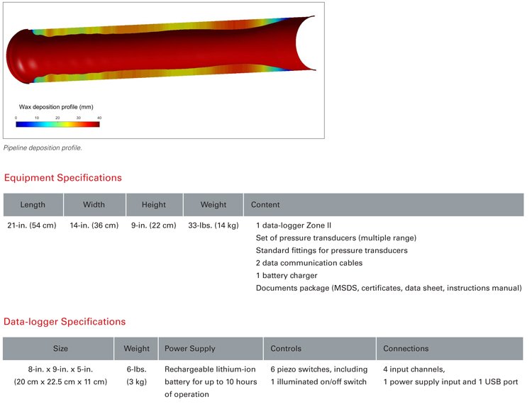Select the '1 data-logger Zone II' content line
Viewport: 532px width, 414px height.
coord(293,226)
